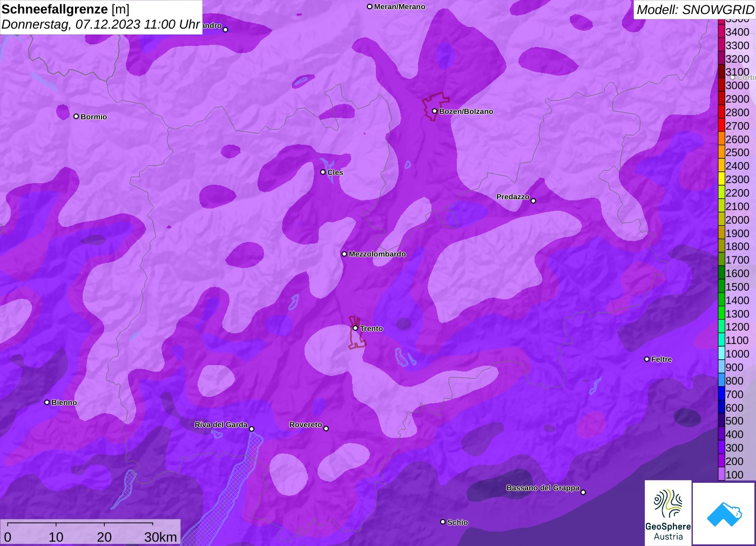Click the 1000 m legend swatch
The height and width of the screenshot is (546, 756).
(x=721, y=354)
